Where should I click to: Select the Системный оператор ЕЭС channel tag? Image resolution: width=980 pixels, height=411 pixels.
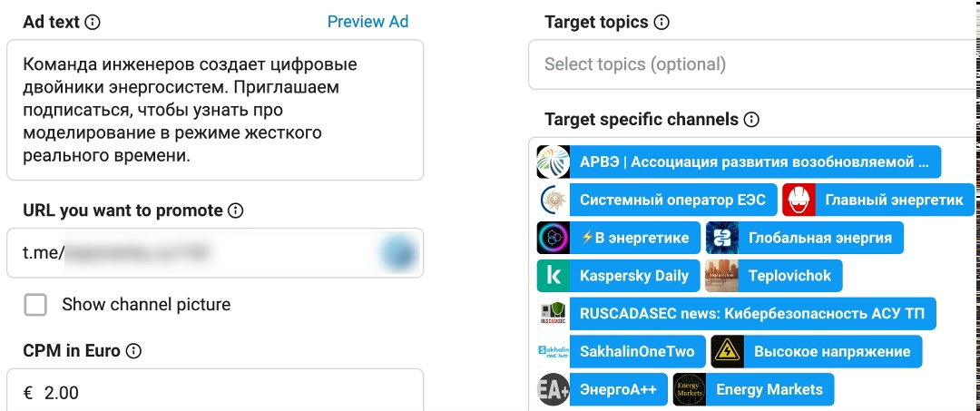coord(671,200)
